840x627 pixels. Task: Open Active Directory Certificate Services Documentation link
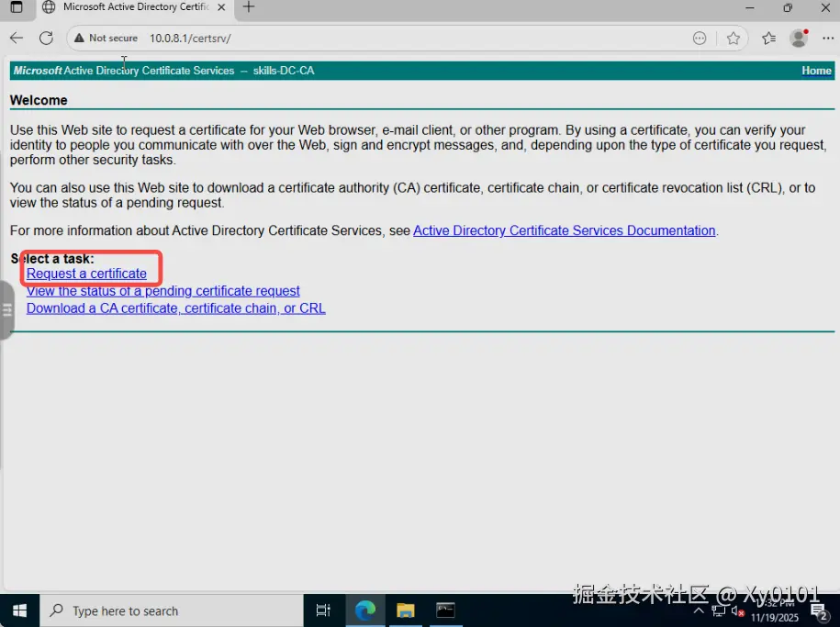click(x=564, y=230)
